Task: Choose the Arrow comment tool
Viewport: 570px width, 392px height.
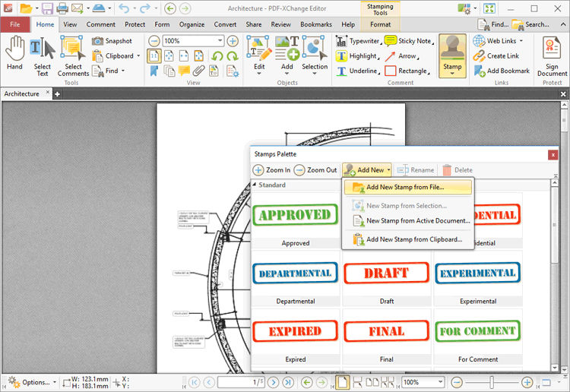Action: [x=402, y=56]
